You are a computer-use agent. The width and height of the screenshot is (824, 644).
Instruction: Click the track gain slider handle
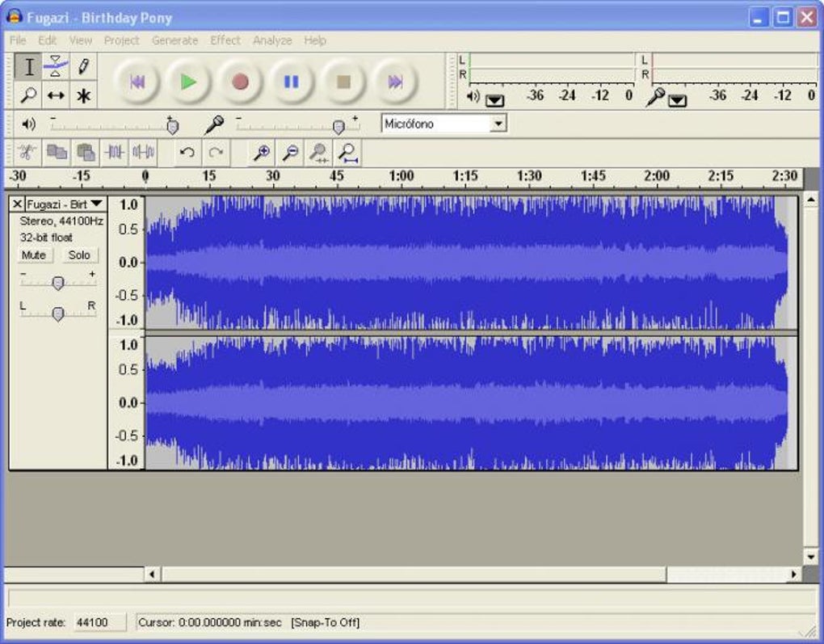click(58, 283)
